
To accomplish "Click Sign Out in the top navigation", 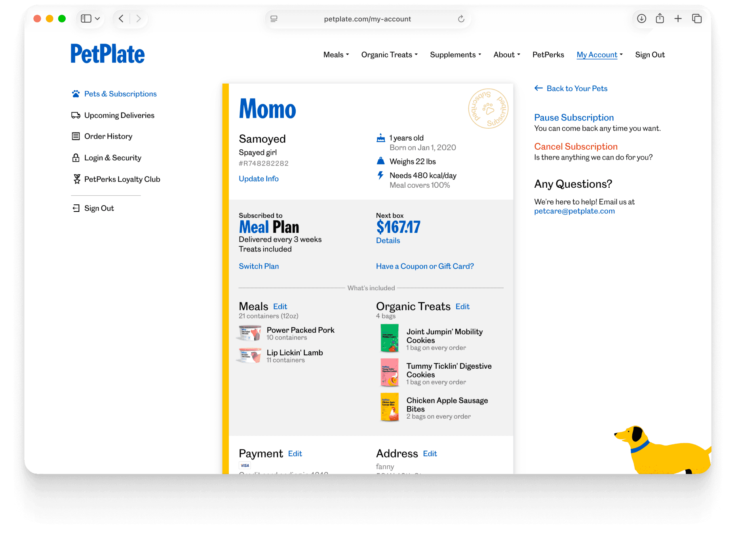I will 650,55.
